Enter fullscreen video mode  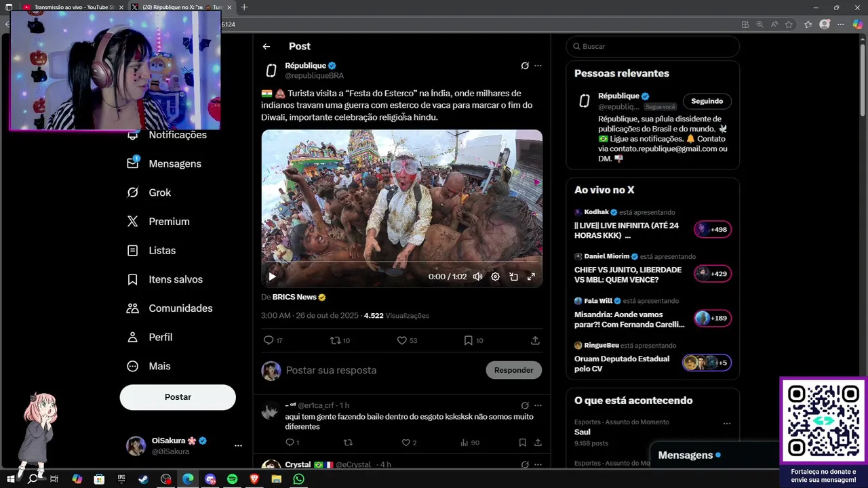(x=531, y=277)
